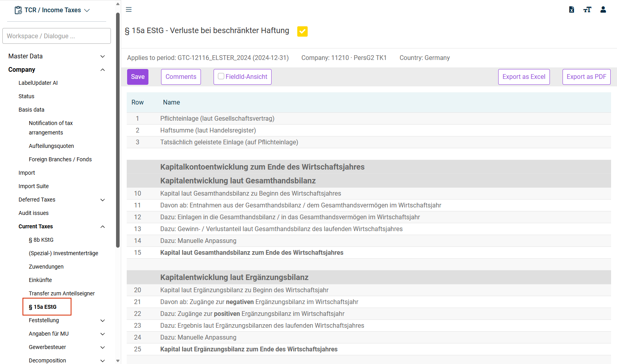The height and width of the screenshot is (364, 617).
Task: Open Transfer zum Anteilseigner
Action: (x=62, y=293)
